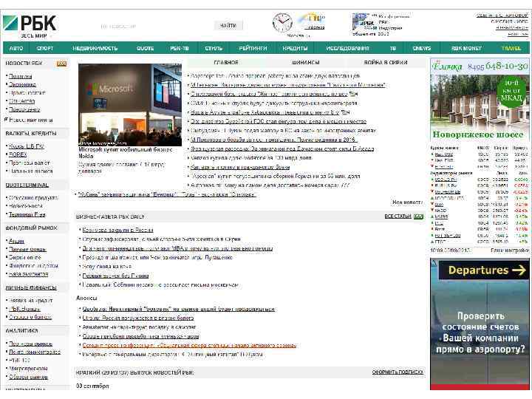Open the weather sun-and-cloud icon
The height and width of the screenshot is (399, 532).
[x=310, y=19]
